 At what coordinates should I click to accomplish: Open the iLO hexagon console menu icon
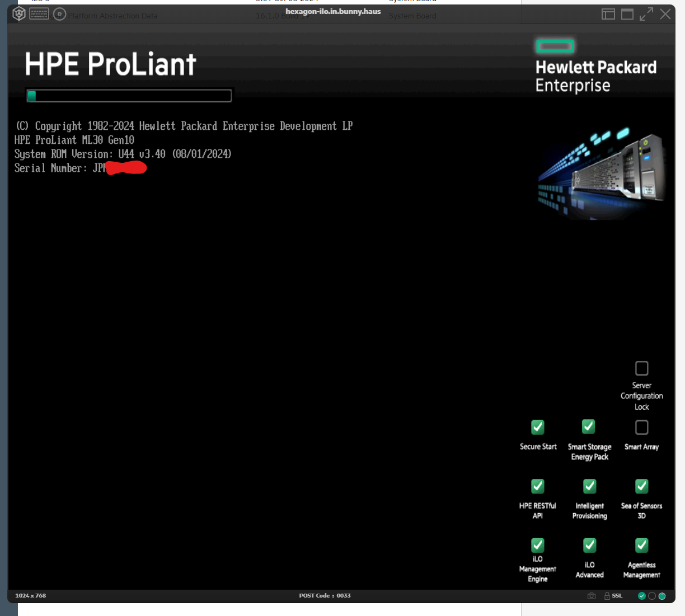(x=19, y=14)
